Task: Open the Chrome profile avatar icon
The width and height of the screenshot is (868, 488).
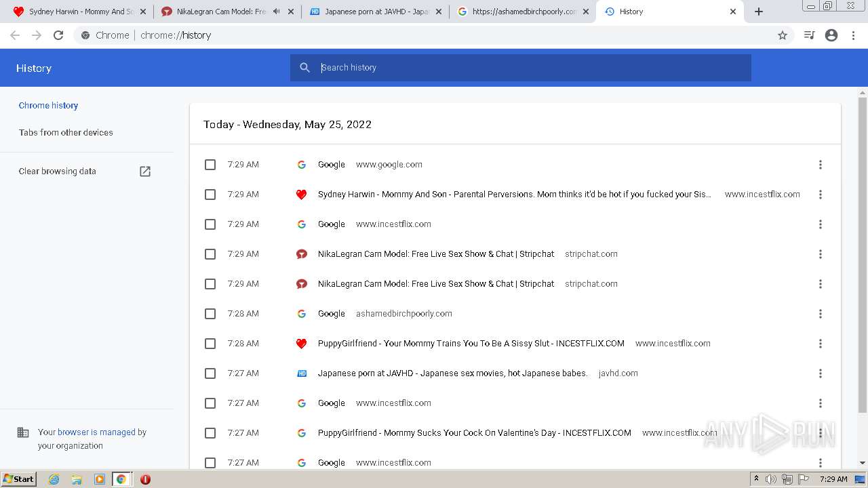Action: point(831,35)
